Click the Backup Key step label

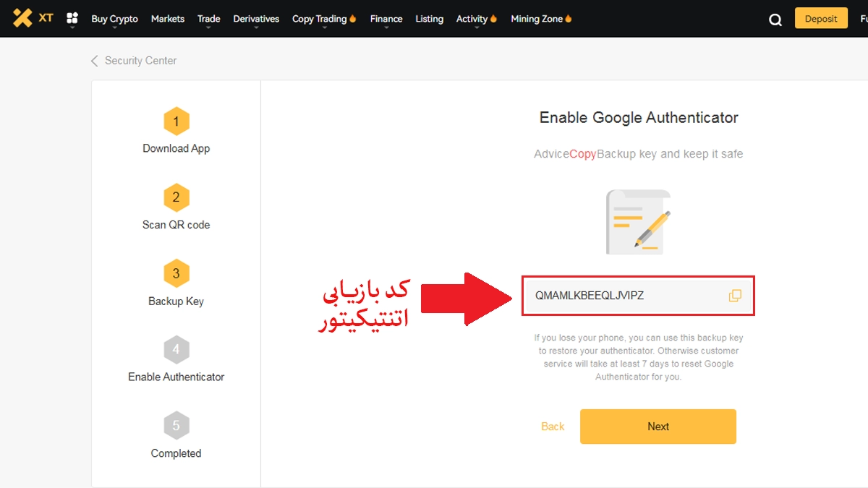[176, 301]
